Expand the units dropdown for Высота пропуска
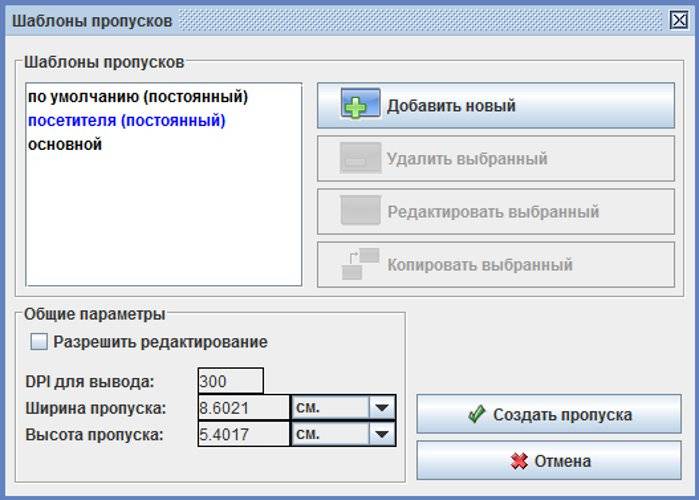699x500 pixels. [x=381, y=435]
